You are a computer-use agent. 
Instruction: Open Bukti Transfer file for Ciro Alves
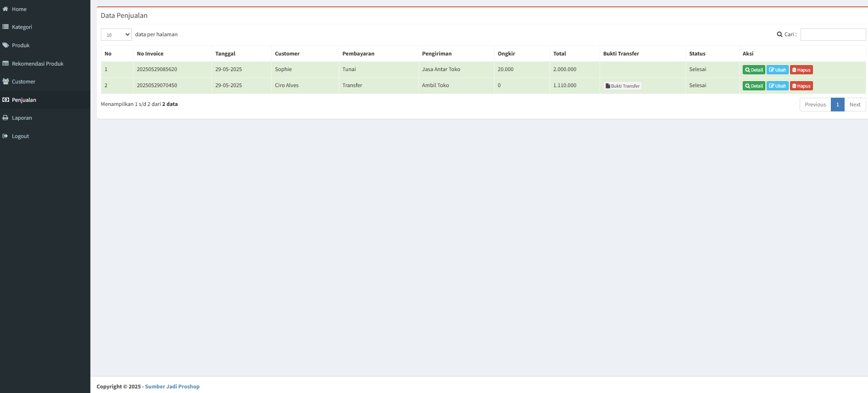click(x=623, y=86)
